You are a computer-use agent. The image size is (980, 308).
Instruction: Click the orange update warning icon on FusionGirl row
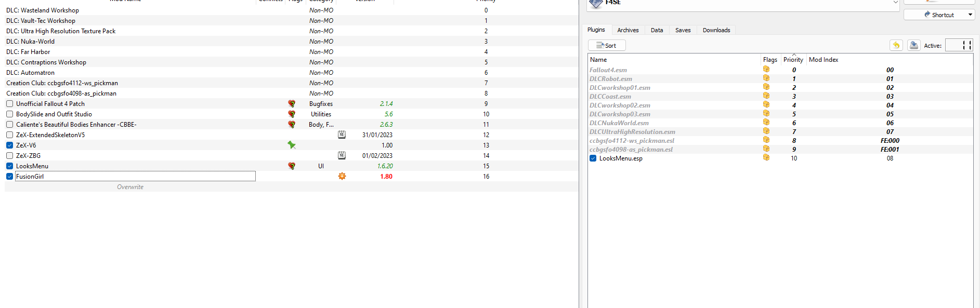pyautogui.click(x=342, y=176)
